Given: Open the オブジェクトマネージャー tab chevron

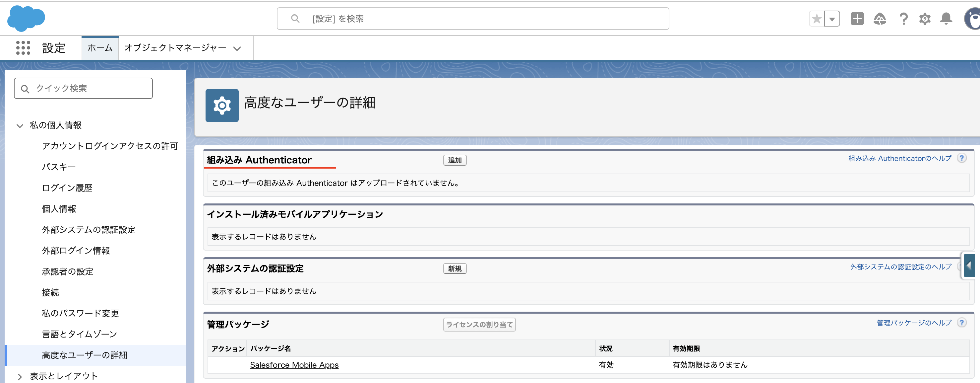Looking at the screenshot, I should (237, 49).
